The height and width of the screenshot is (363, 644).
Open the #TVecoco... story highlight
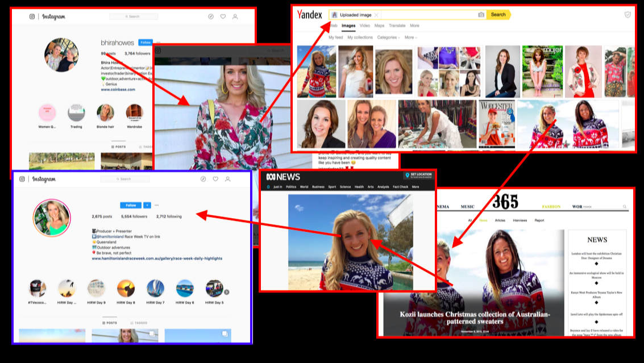click(x=38, y=288)
